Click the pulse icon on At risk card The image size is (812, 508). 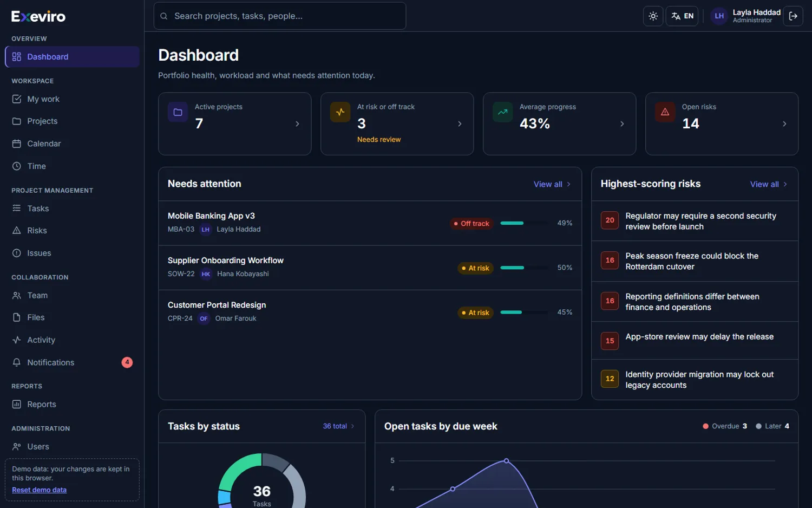[x=340, y=112]
